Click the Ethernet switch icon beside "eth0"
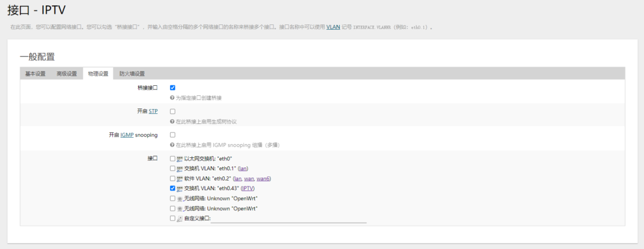This screenshot has height=249, width=644. click(x=179, y=158)
